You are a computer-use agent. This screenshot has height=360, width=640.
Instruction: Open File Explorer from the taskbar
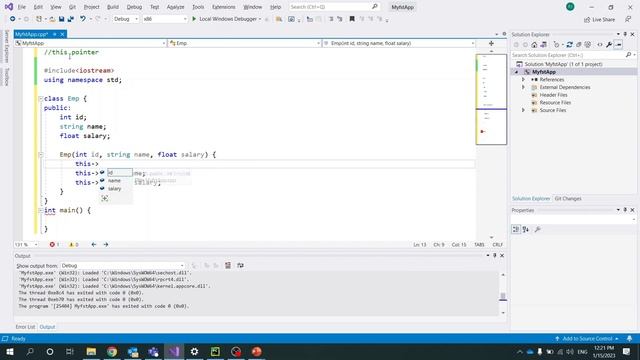point(91,351)
